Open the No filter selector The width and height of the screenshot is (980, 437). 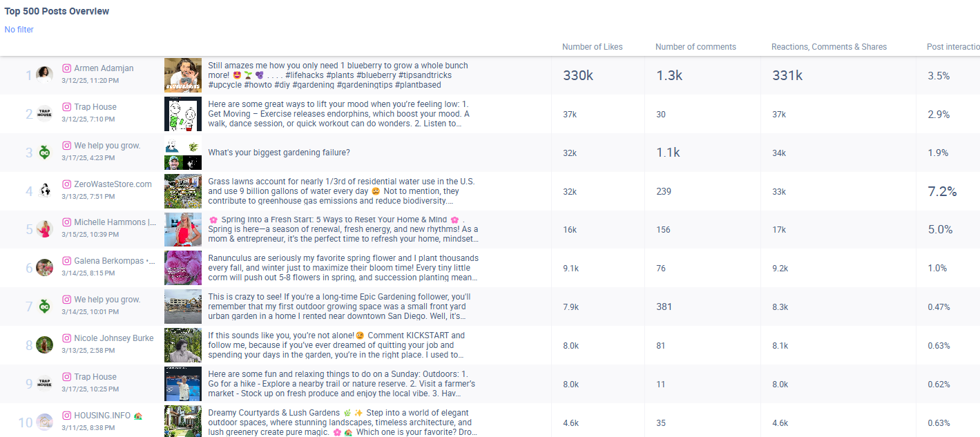tap(19, 29)
